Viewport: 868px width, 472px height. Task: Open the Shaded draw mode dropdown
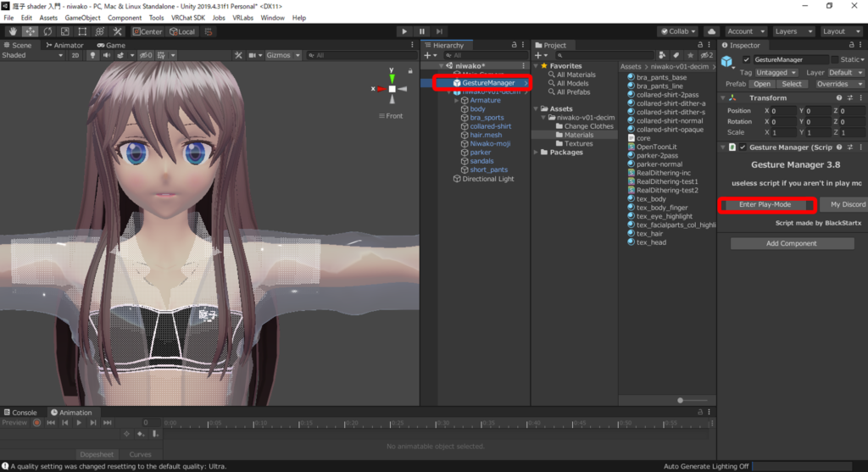click(x=32, y=55)
